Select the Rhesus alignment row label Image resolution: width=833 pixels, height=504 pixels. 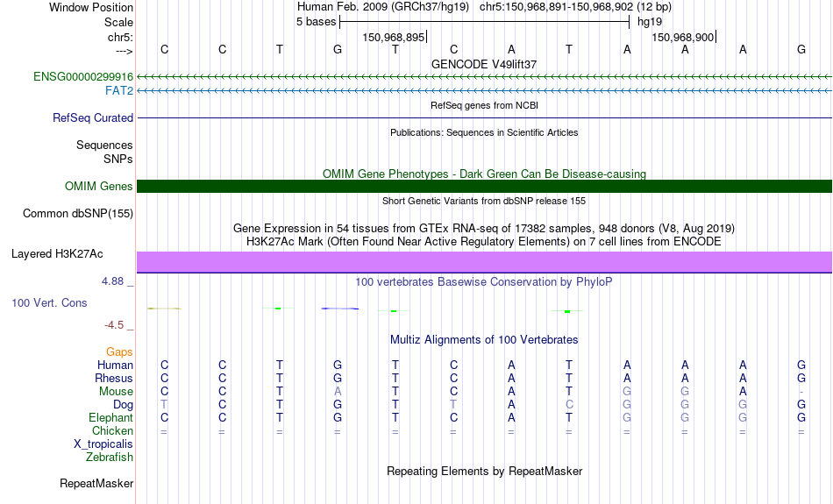[114, 378]
